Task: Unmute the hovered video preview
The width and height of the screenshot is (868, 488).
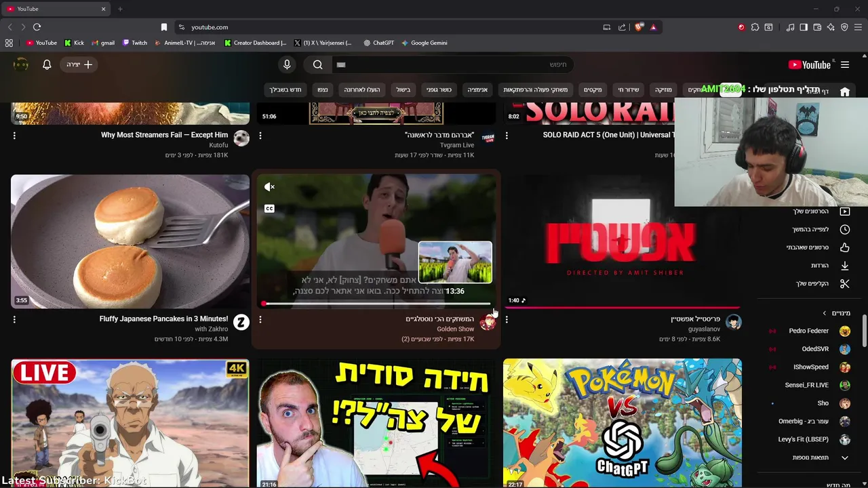Action: (269, 187)
